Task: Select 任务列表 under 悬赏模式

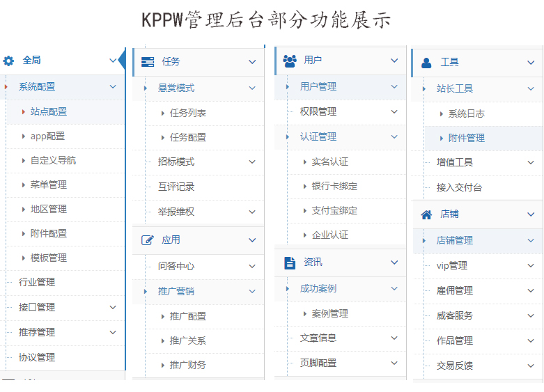Action: tap(187, 113)
